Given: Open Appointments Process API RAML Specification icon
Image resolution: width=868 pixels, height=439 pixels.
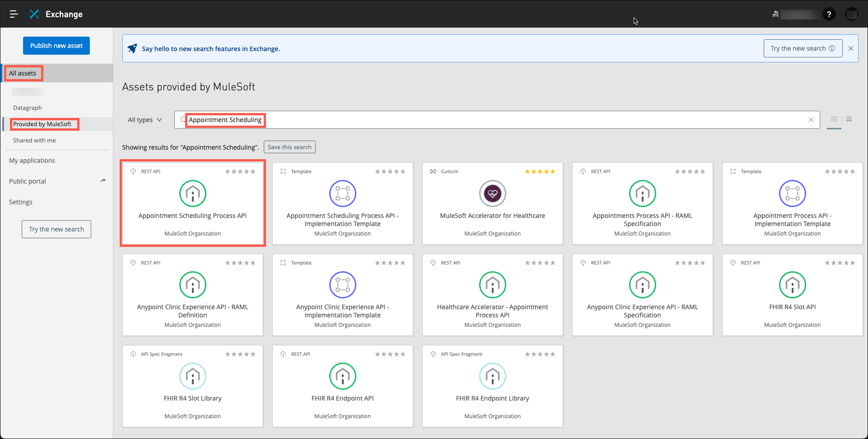Looking at the screenshot, I should coord(643,194).
